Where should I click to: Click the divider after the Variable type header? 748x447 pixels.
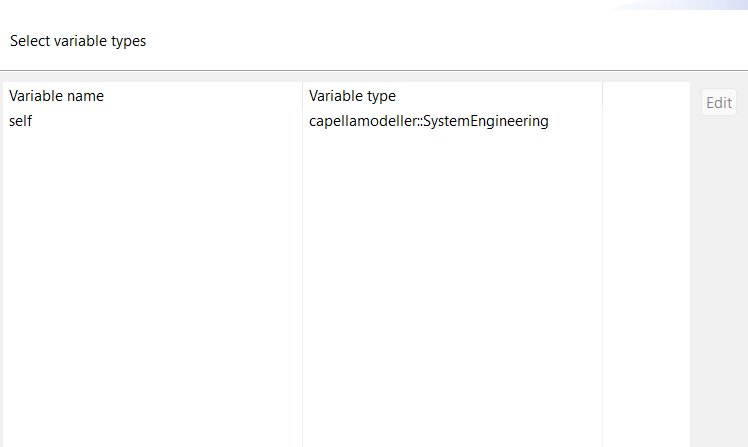(602, 96)
